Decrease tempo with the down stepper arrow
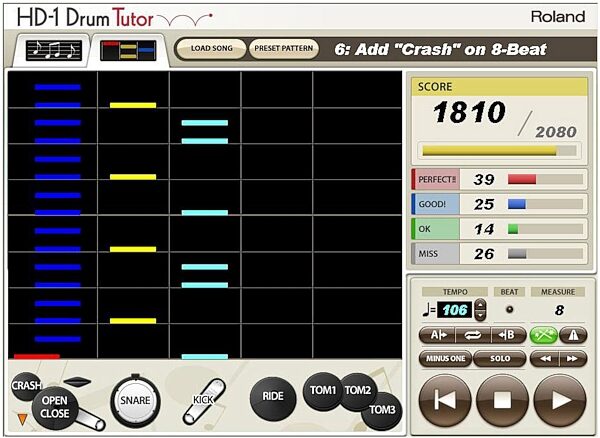This screenshot has height=438, width=600. tap(480, 316)
